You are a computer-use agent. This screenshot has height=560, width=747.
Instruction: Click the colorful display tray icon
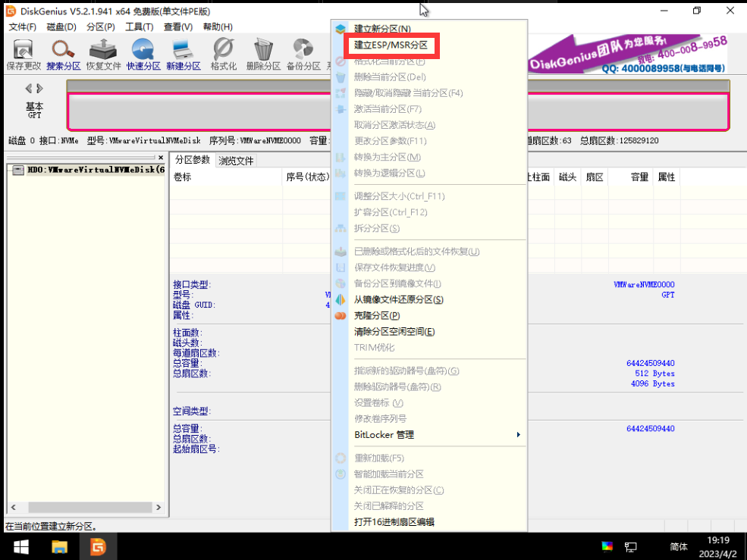607,546
